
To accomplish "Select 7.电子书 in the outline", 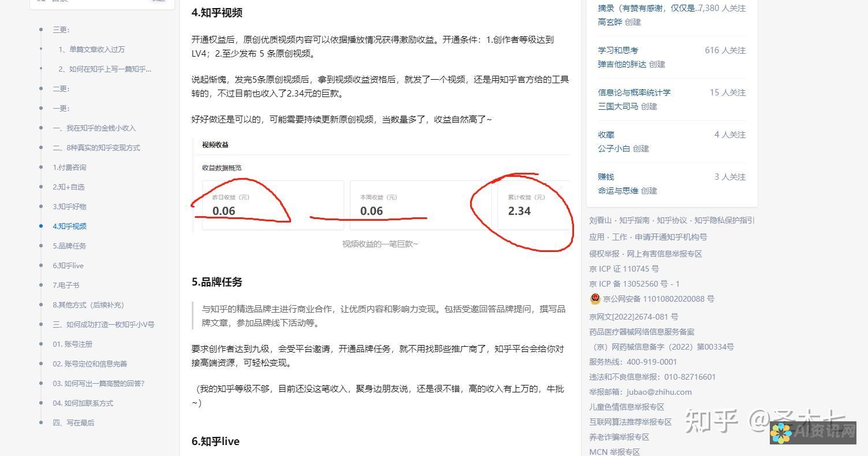I will pos(66,285).
